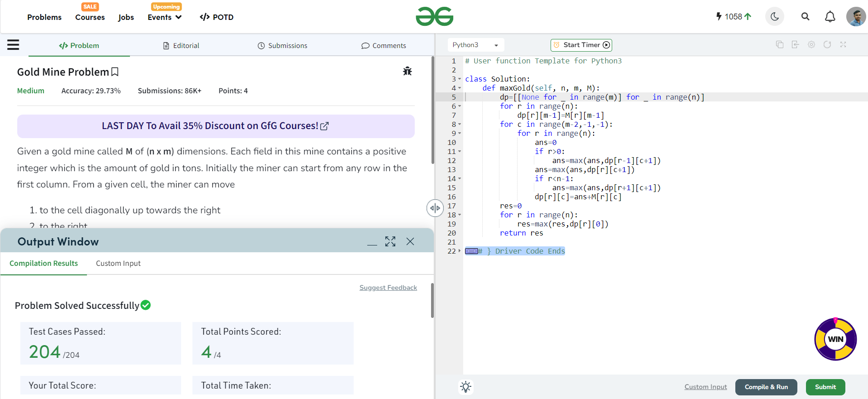
Task: Click the Accuracy: 29.73% text
Action: tap(91, 91)
